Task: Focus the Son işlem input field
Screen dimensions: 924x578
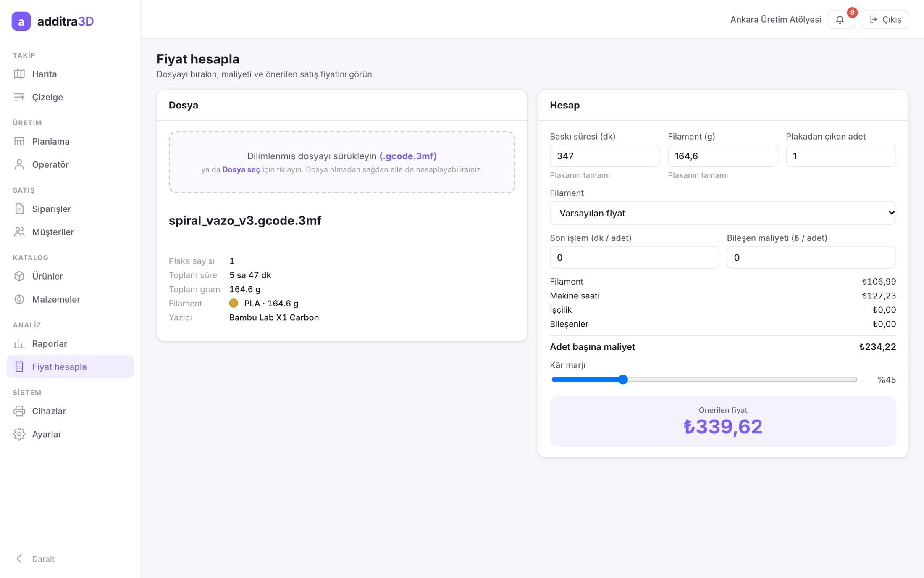Action: pos(634,257)
